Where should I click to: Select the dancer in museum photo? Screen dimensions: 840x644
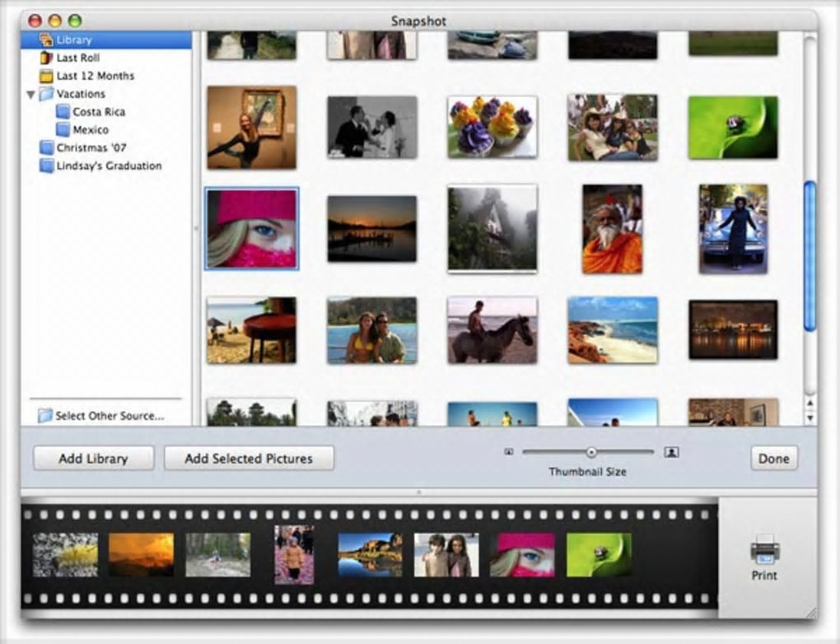pyautogui.click(x=252, y=128)
